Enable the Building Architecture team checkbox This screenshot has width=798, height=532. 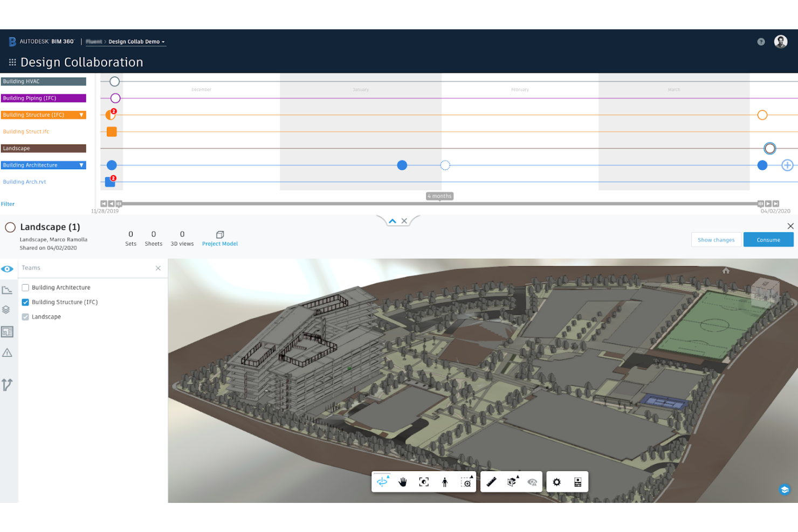coord(25,287)
